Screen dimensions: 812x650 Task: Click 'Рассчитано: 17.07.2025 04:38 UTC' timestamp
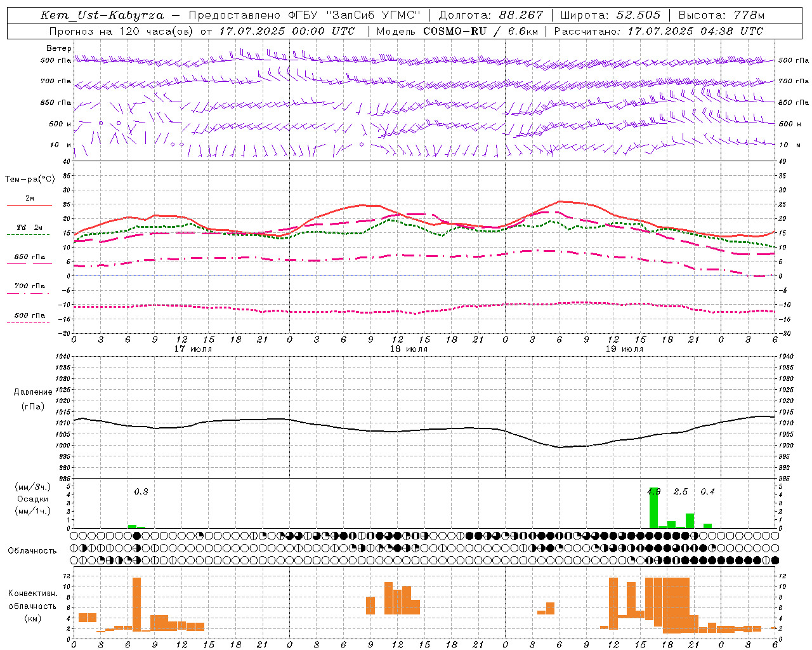[x=658, y=31]
